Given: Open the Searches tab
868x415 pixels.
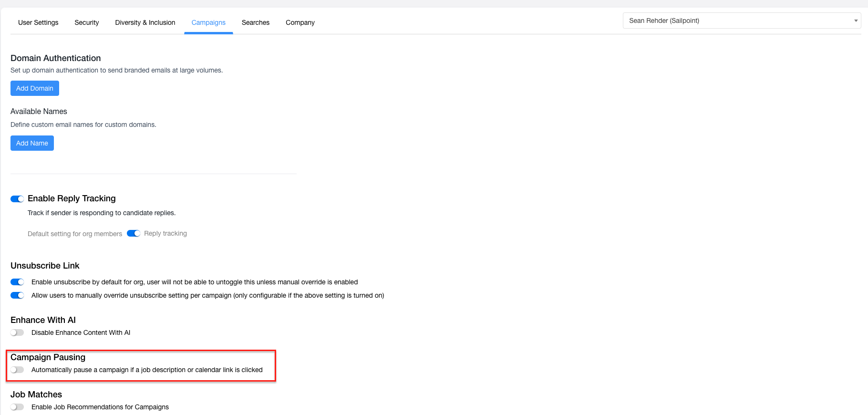Looking at the screenshot, I should [255, 22].
